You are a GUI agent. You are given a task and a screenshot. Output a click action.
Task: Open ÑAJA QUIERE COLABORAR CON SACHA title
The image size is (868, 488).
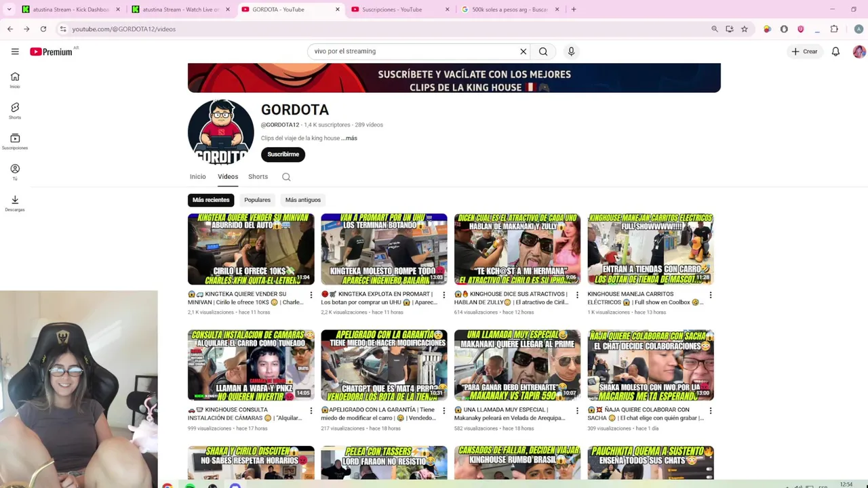tap(646, 414)
